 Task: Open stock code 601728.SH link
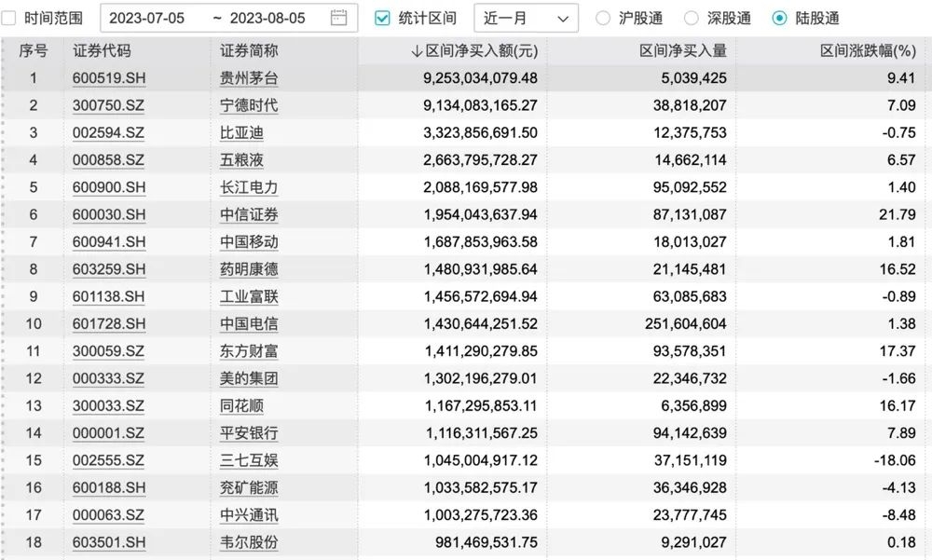coord(109,324)
